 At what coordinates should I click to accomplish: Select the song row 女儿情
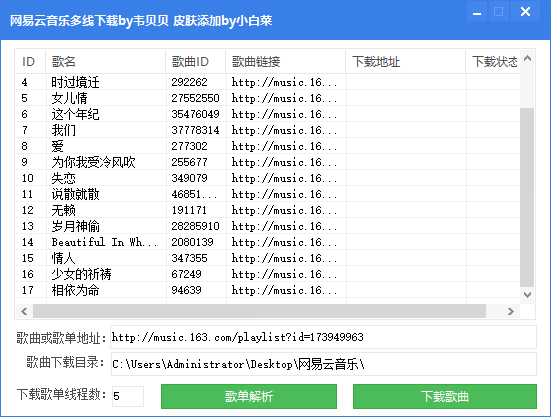[x=268, y=98]
